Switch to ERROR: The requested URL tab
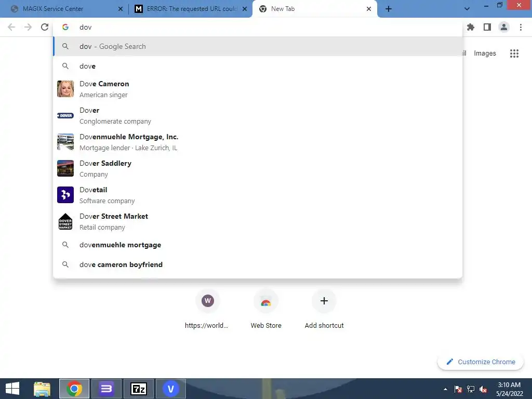 pos(191,9)
